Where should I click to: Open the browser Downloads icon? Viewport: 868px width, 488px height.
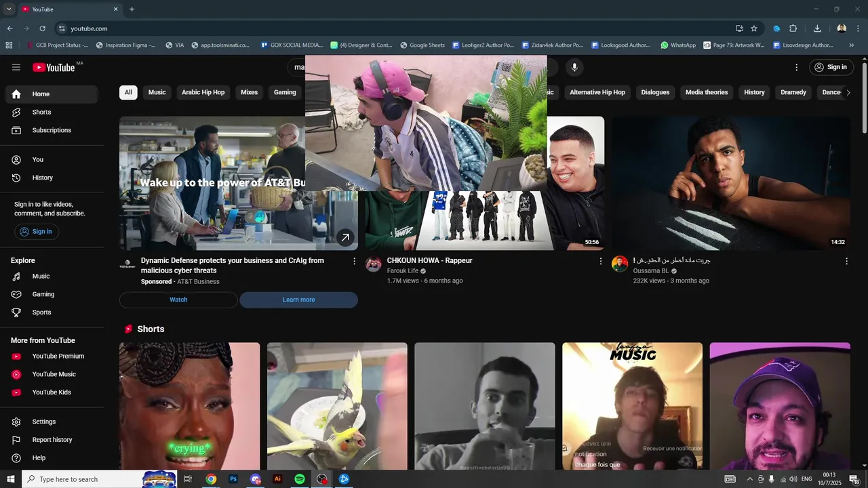click(x=817, y=28)
